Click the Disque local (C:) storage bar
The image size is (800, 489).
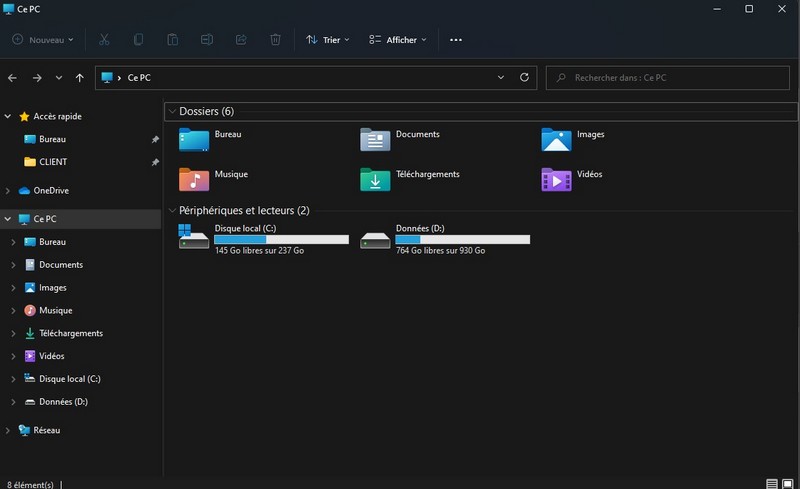pos(281,240)
